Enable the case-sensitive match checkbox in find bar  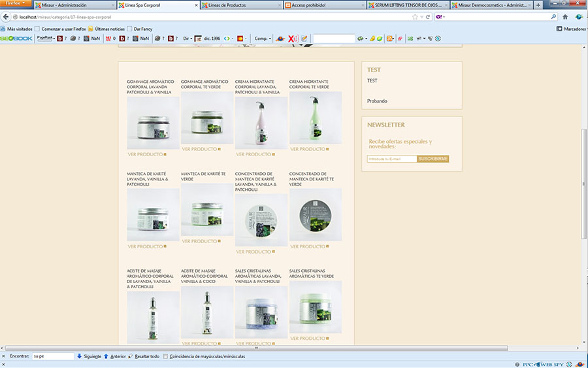coord(166,356)
